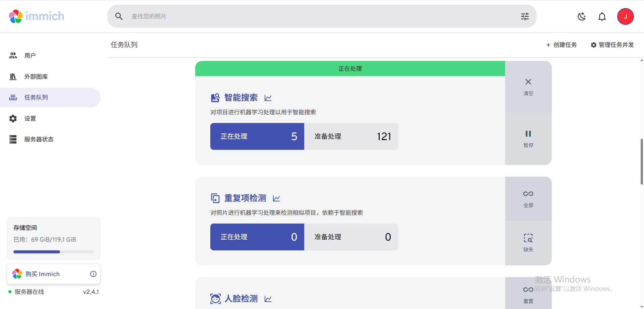The height and width of the screenshot is (309, 644).
Task: Run Duplicate Detection on all assets
Action: click(528, 198)
